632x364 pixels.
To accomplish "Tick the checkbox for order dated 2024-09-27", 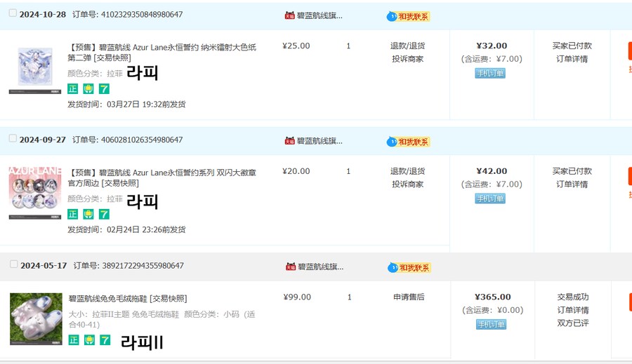I will pyautogui.click(x=13, y=138).
